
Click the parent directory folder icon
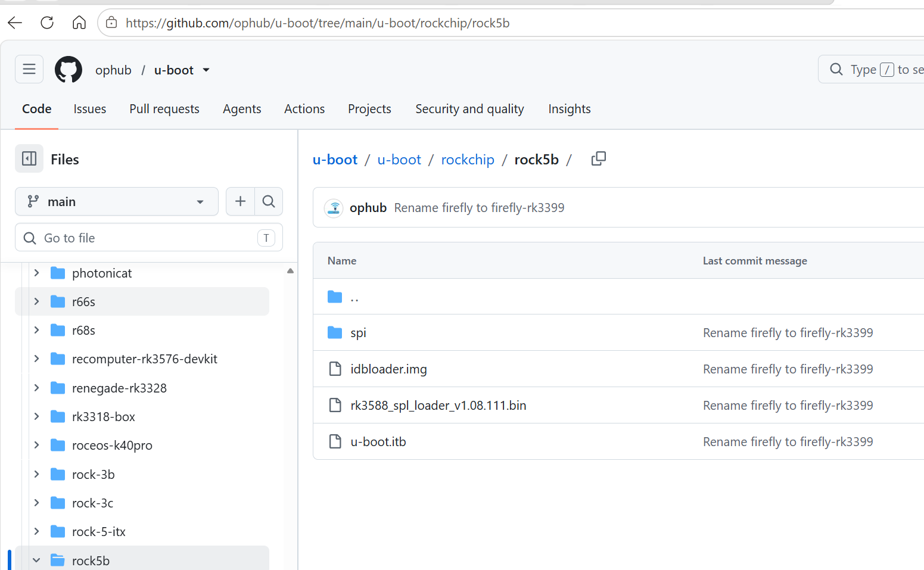tap(335, 297)
